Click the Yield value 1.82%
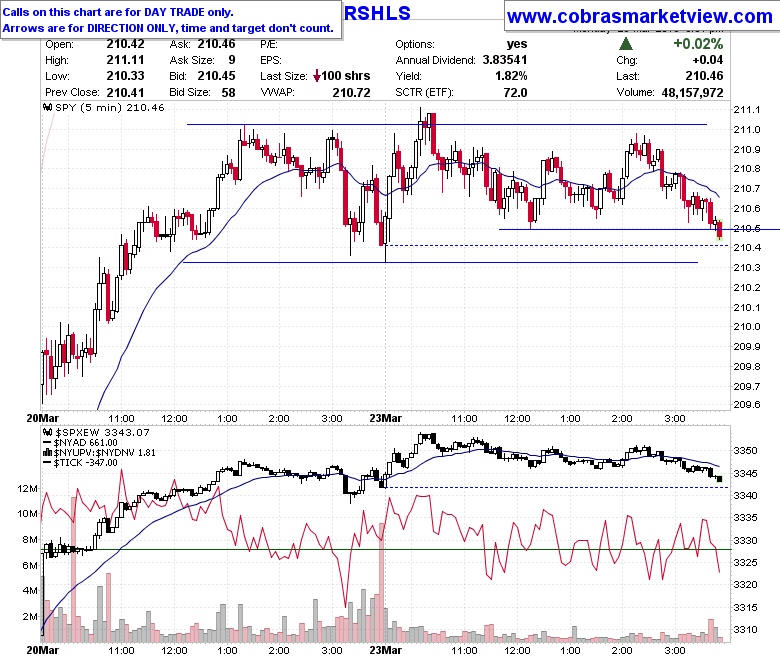The image size is (780, 659). tap(511, 76)
